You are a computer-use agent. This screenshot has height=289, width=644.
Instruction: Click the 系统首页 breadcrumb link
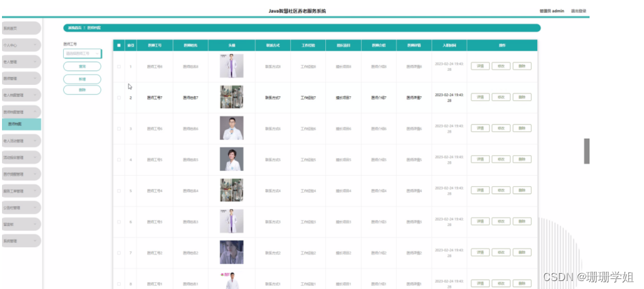pyautogui.click(x=75, y=28)
